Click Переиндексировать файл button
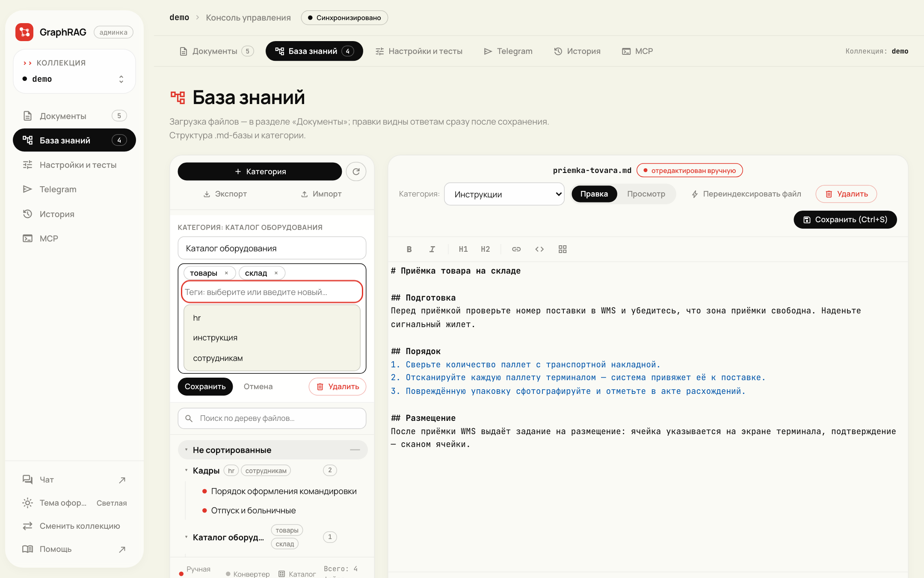 point(746,194)
